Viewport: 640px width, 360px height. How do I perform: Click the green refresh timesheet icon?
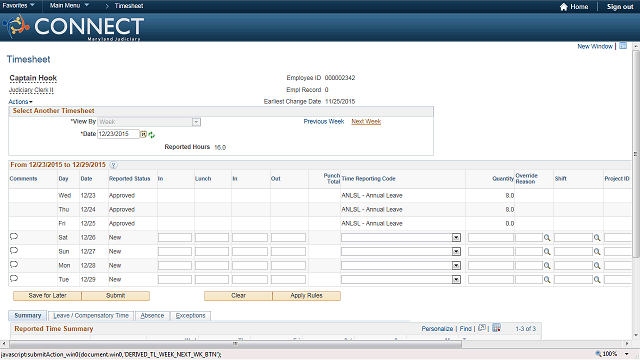[151, 135]
